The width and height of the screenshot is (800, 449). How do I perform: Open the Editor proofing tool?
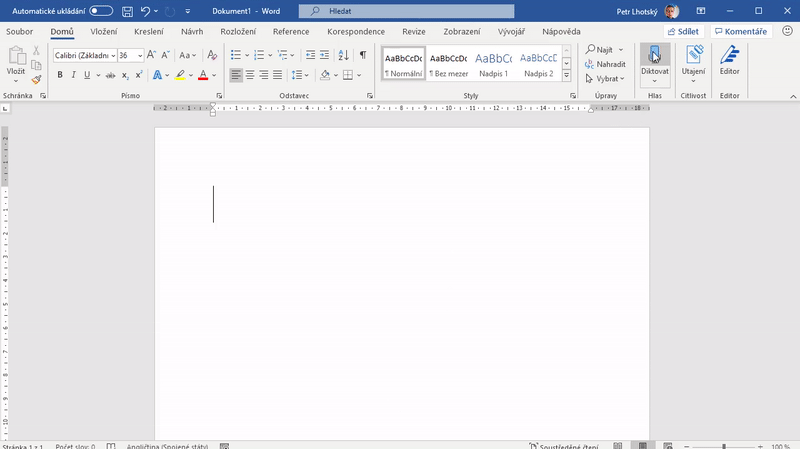729,55
